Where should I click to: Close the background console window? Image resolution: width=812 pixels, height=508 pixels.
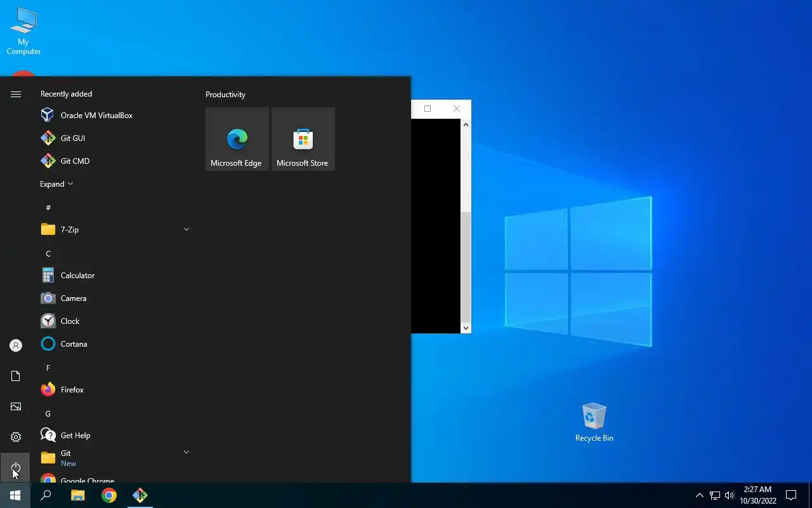(x=457, y=109)
